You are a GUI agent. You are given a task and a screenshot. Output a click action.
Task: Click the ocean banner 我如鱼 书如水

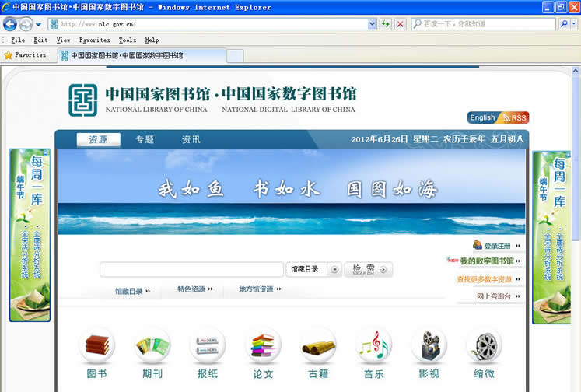click(292, 192)
